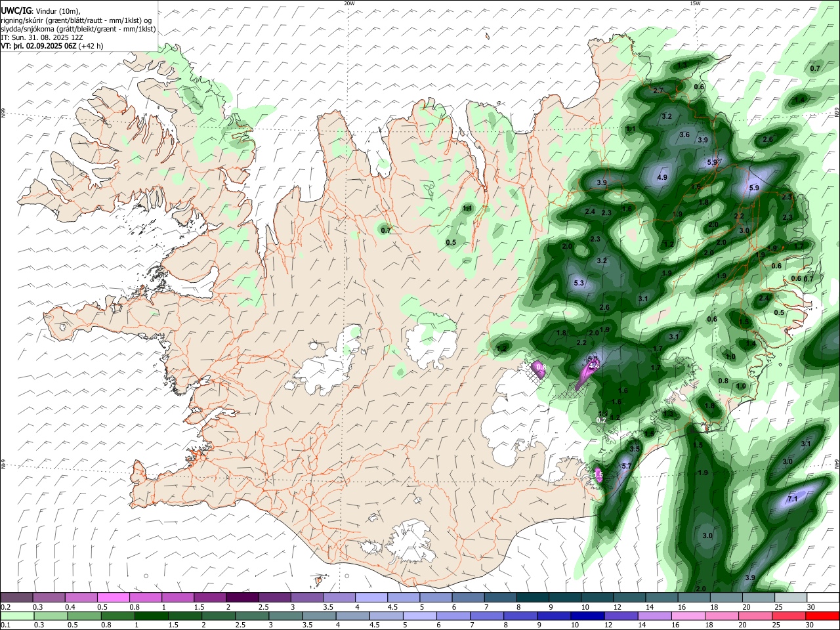Click the 15W longitude label
840x630 pixels.
click(x=695, y=3)
